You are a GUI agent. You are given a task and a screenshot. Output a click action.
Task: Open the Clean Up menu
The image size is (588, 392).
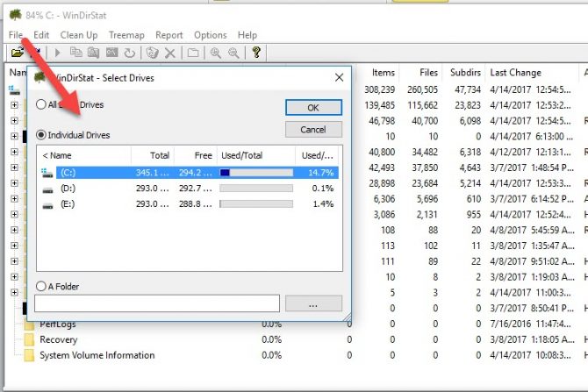tap(79, 35)
